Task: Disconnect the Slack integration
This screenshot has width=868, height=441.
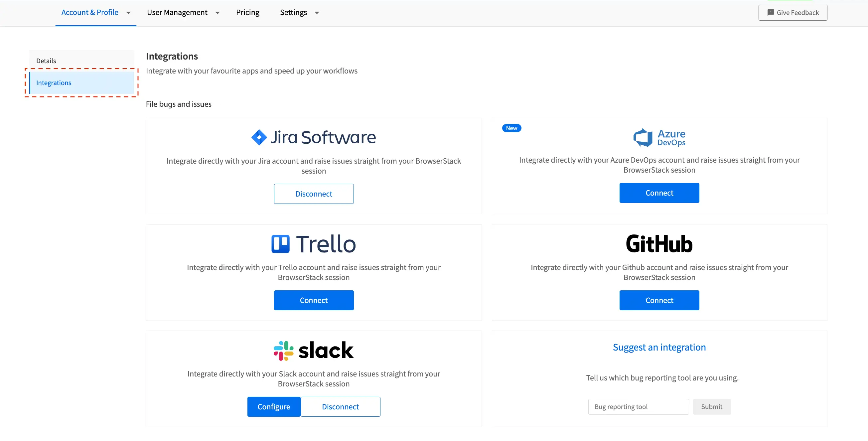Action: [340, 406]
